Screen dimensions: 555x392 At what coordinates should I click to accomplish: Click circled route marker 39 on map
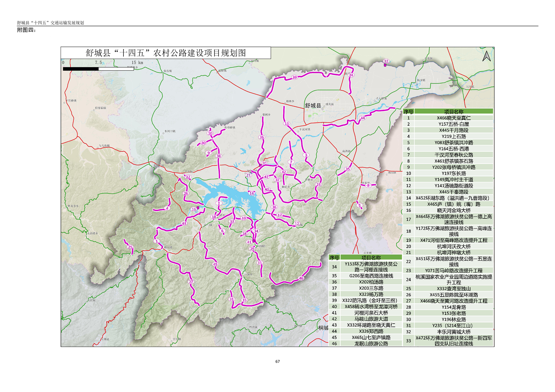294,78
